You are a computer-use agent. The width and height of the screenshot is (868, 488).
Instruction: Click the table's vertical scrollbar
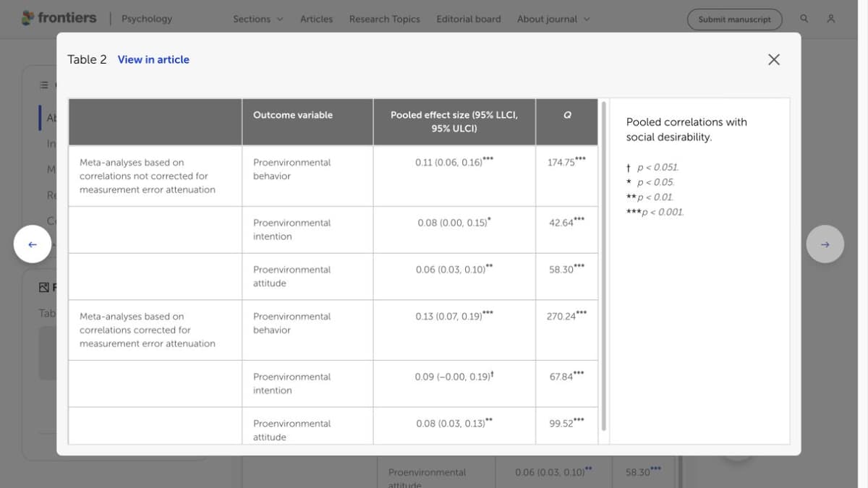pos(604,266)
